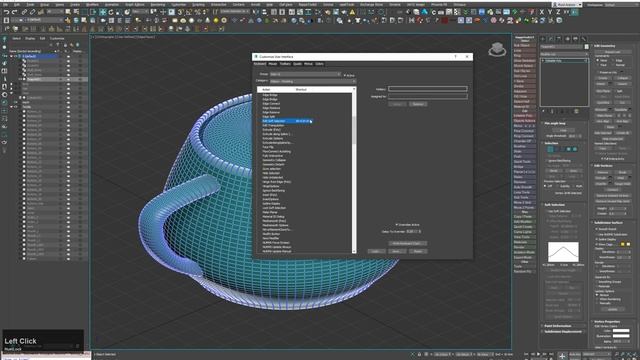
Task: Select the None constraint radio button
Action: (x=598, y=60)
